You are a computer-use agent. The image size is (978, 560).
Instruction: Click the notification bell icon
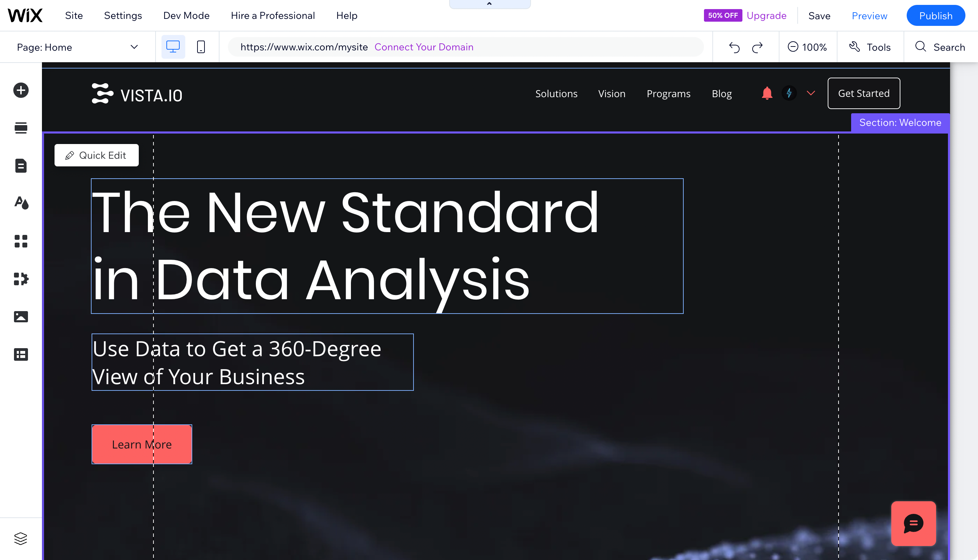point(767,93)
